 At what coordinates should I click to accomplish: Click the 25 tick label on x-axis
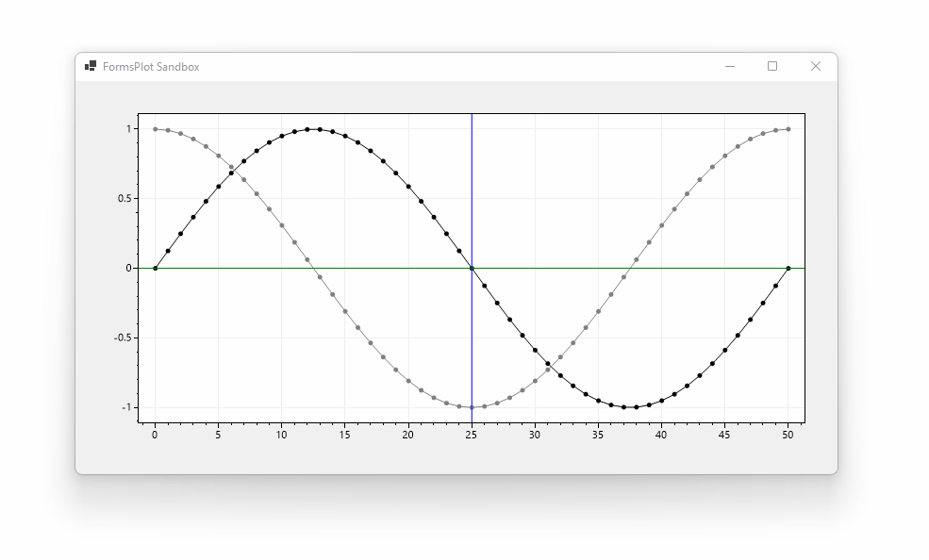coord(471,436)
